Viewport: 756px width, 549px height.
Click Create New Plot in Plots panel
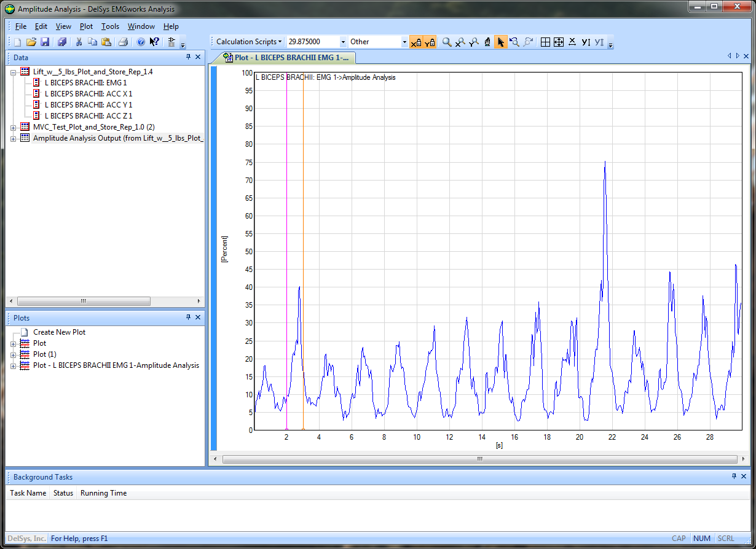coord(59,332)
